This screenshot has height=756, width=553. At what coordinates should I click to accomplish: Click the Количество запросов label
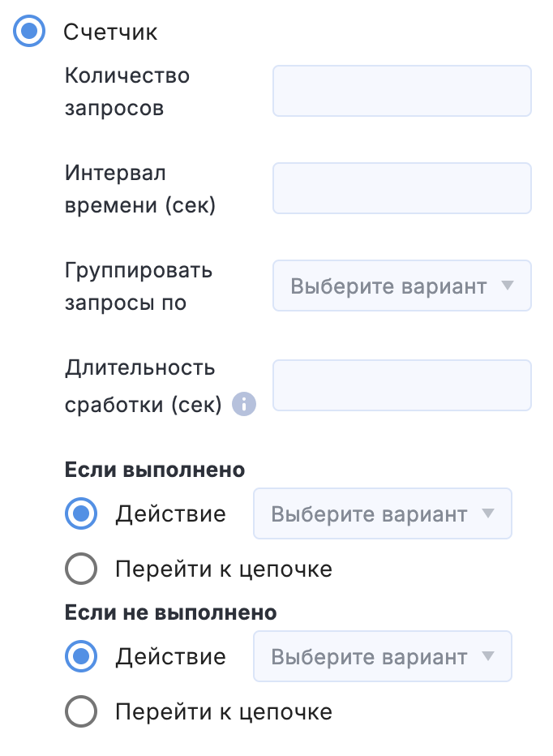[127, 92]
